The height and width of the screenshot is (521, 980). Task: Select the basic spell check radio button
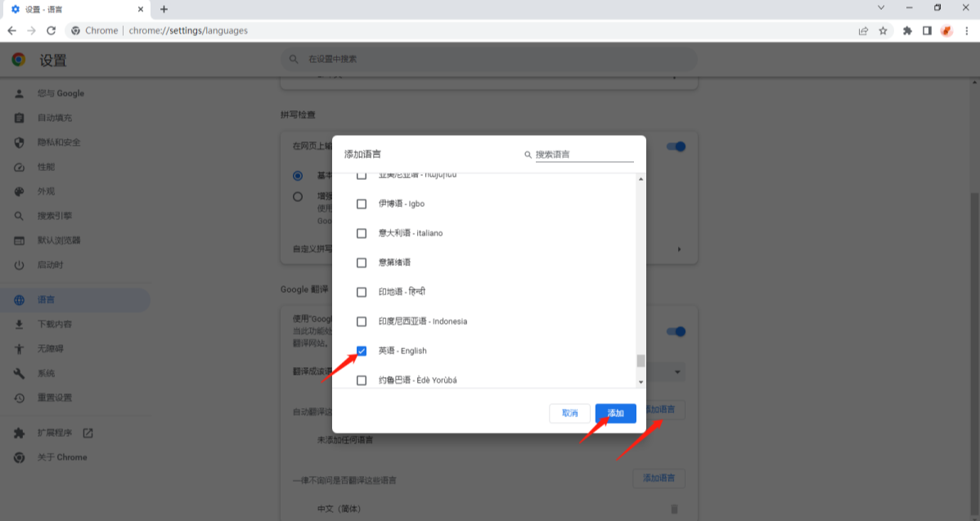pyautogui.click(x=298, y=176)
